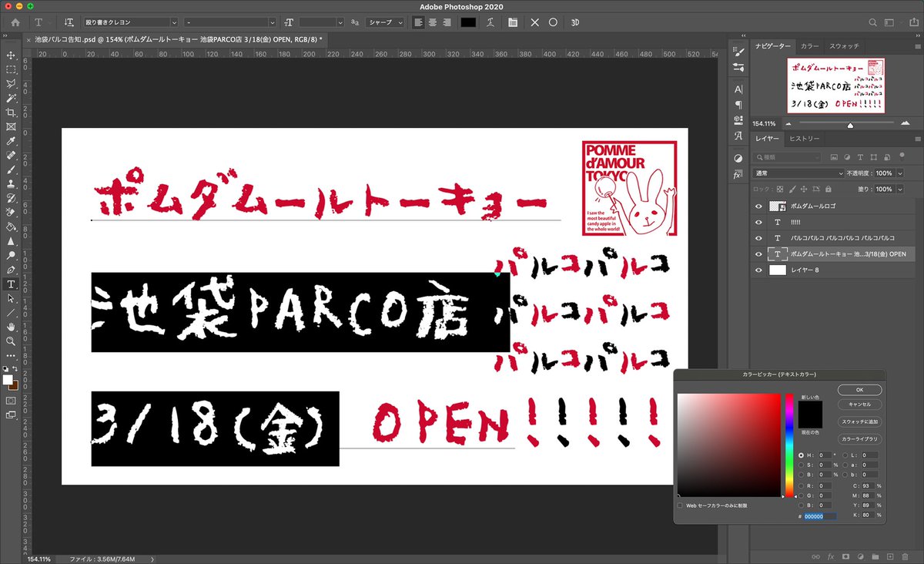Select the レイヤー tab
The height and width of the screenshot is (564, 924).
tap(767, 138)
